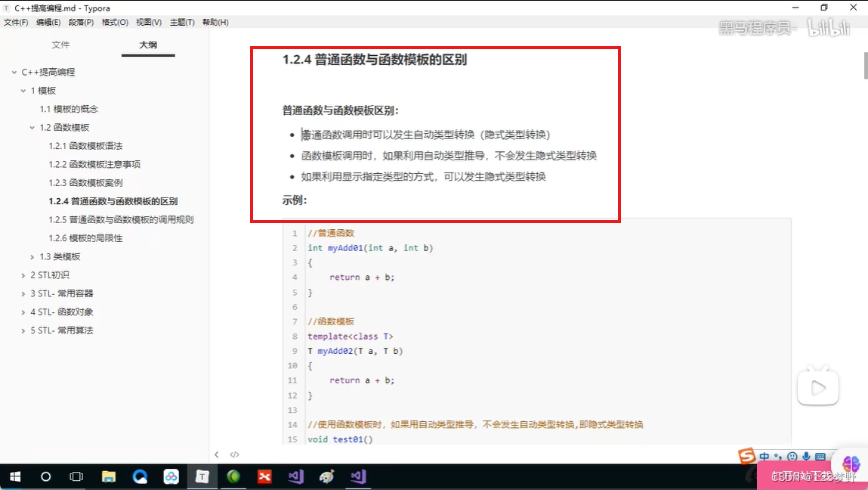The image size is (868, 490).
Task: Open the Windows Start menu
Action: coord(15,476)
